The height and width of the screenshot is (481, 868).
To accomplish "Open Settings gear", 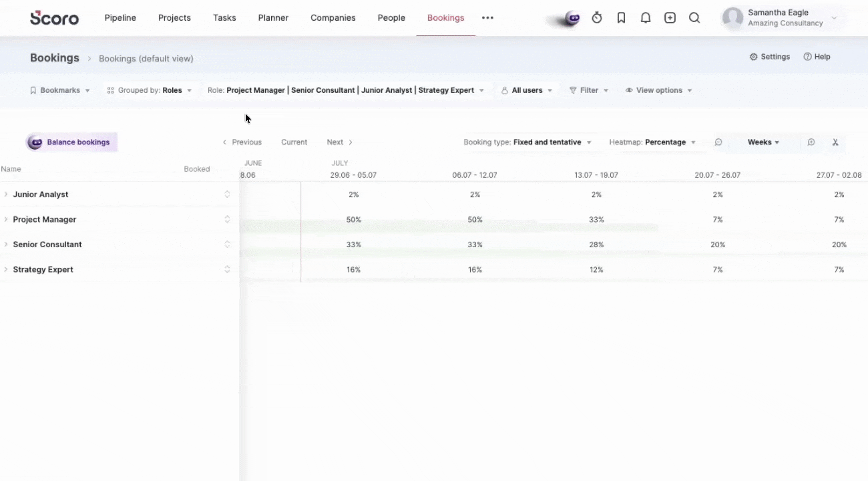I will (770, 57).
